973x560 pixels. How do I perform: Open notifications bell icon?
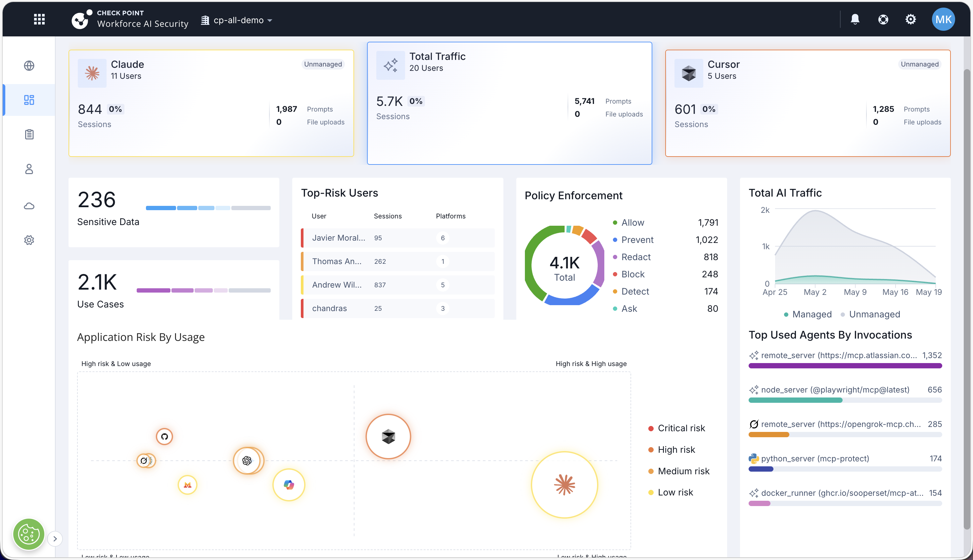click(x=855, y=19)
